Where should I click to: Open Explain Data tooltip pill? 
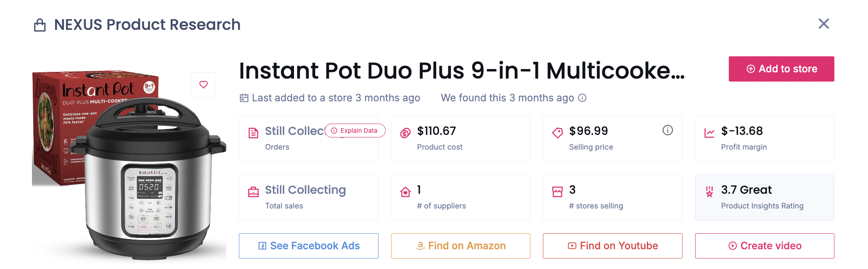pyautogui.click(x=355, y=131)
